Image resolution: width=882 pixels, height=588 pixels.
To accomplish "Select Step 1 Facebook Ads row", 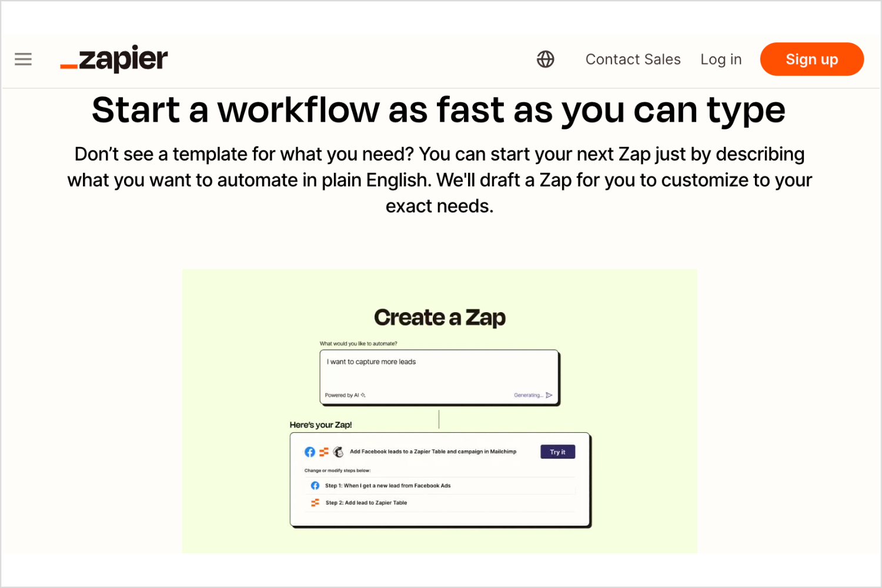I will 440,486.
